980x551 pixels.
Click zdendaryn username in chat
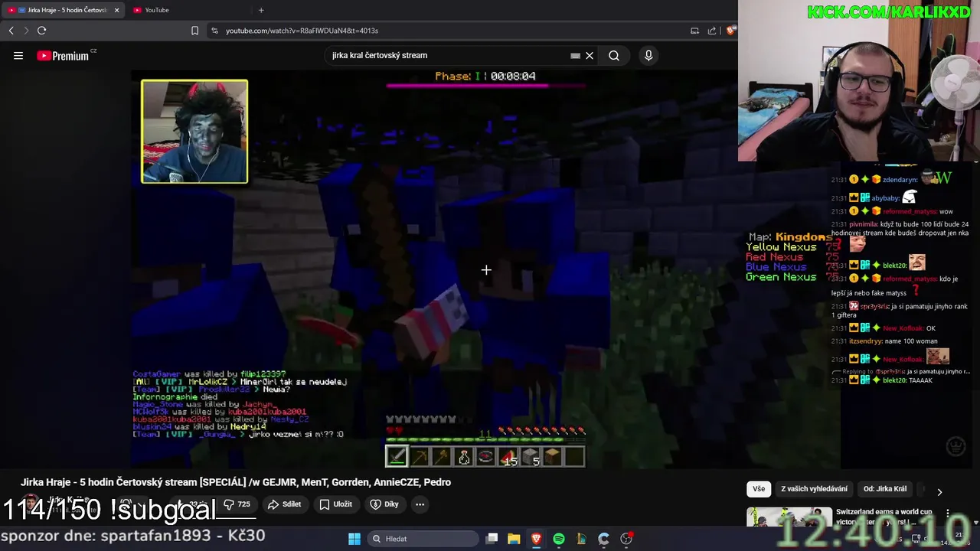click(900, 180)
